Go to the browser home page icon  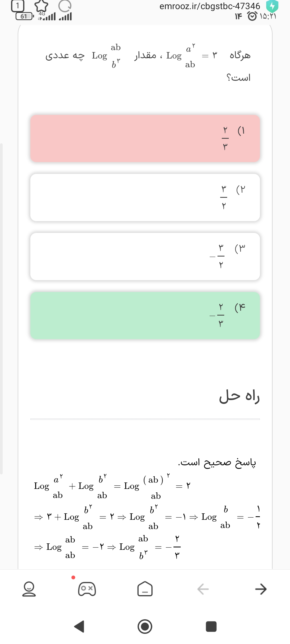pos(145,589)
